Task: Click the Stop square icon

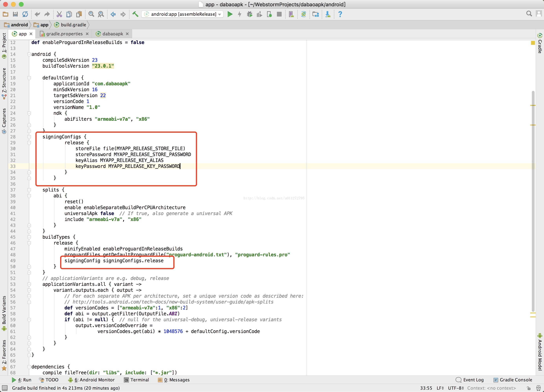Action: pyautogui.click(x=279, y=14)
